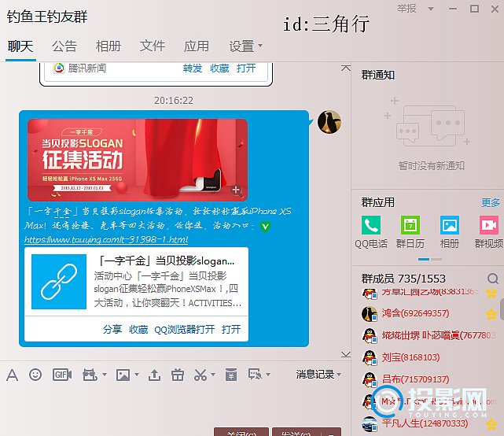
Task: Select the second 群应用 page indicator
Action: [436, 259]
